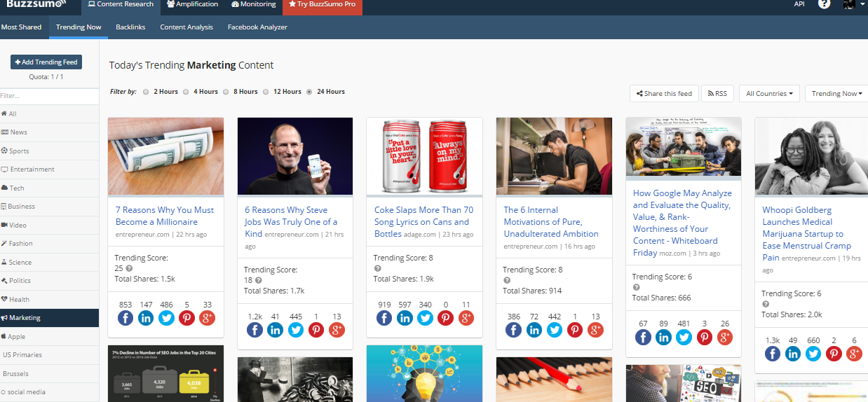This screenshot has width=868, height=402.
Task: Click the BuzzSumo logo
Action: pos(36,4)
